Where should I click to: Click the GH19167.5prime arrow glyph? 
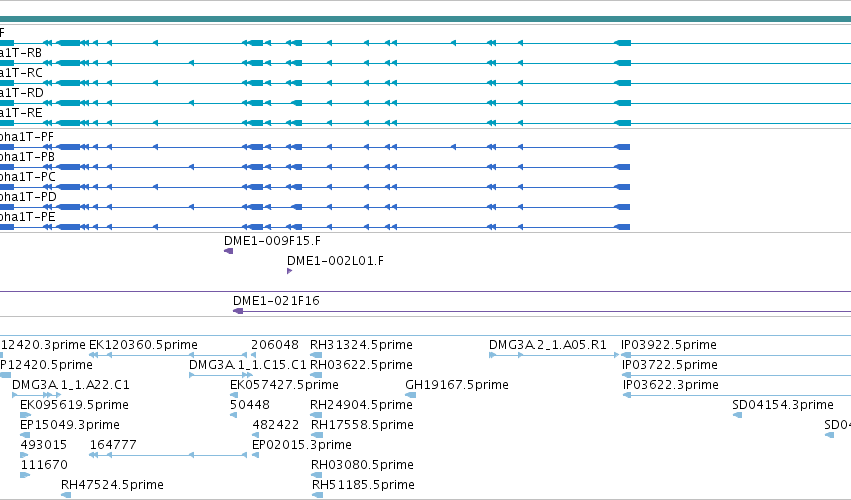(x=411, y=395)
